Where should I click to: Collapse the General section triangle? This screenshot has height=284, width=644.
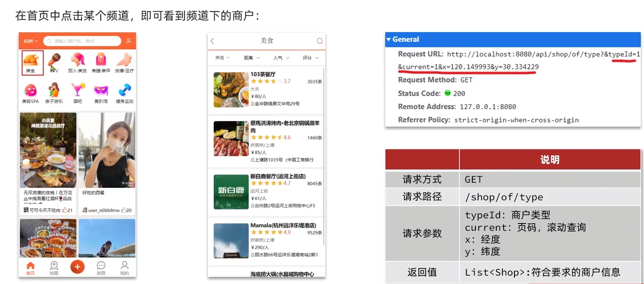(x=388, y=39)
